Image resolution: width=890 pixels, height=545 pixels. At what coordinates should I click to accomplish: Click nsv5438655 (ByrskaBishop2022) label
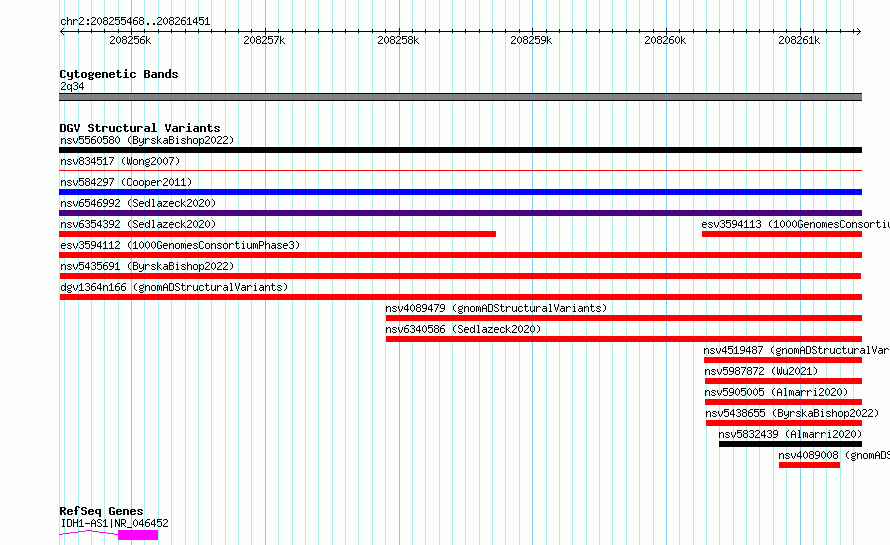click(792, 413)
